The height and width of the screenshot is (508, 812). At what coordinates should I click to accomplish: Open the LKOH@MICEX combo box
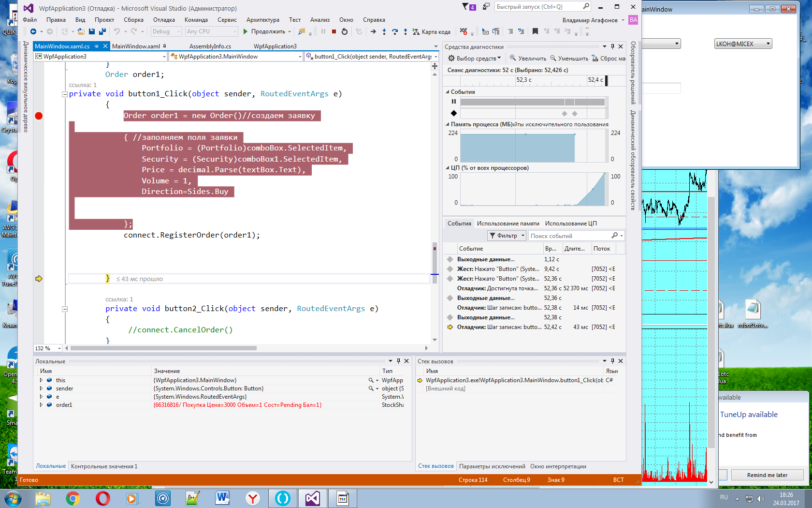coord(743,44)
